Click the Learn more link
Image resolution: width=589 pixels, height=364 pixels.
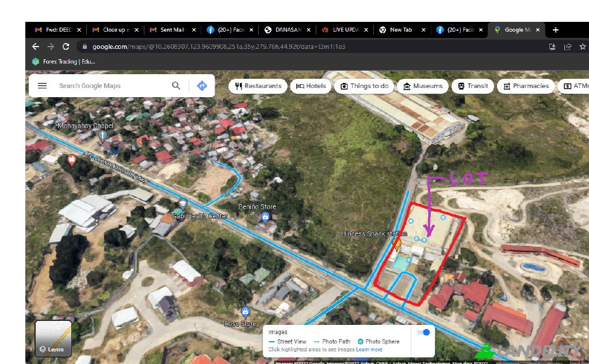[369, 350]
